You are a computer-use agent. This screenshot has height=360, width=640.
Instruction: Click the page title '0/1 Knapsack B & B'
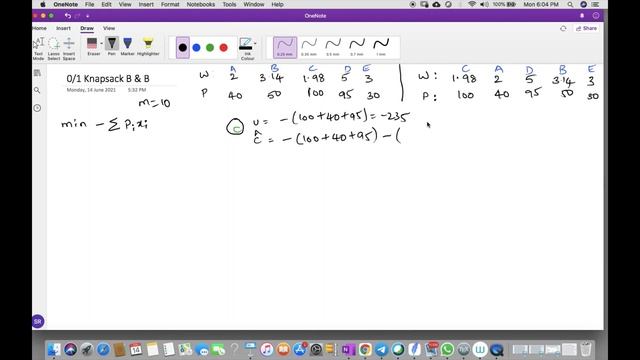click(108, 79)
